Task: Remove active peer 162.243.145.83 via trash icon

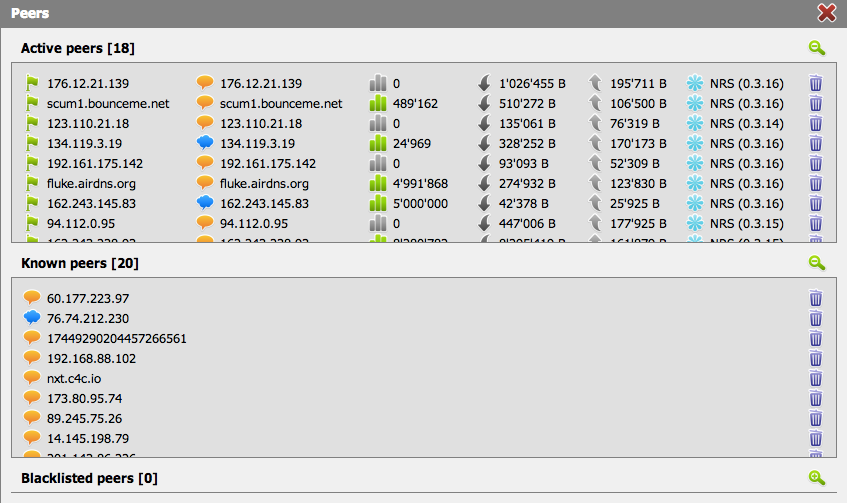Action: point(816,203)
